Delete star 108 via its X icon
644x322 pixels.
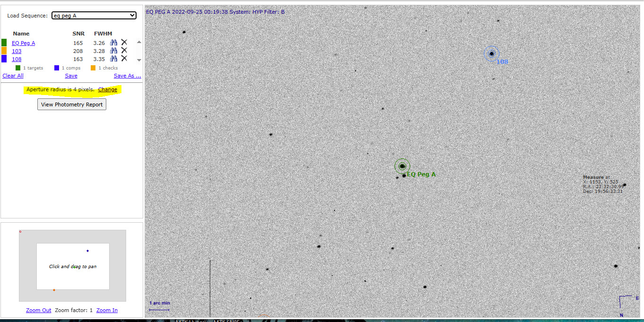[x=124, y=59]
